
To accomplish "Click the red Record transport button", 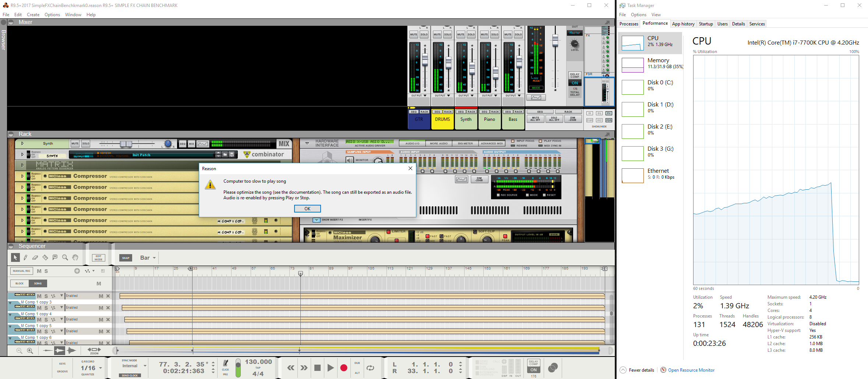I will 344,368.
